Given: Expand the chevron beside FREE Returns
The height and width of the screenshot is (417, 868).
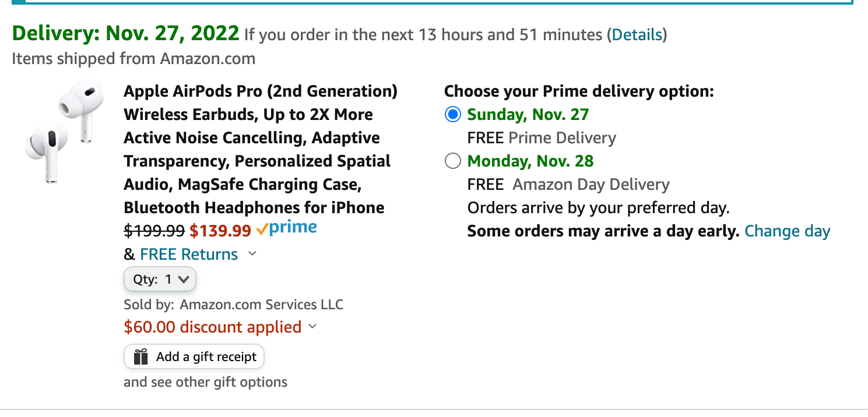Looking at the screenshot, I should 252,254.
